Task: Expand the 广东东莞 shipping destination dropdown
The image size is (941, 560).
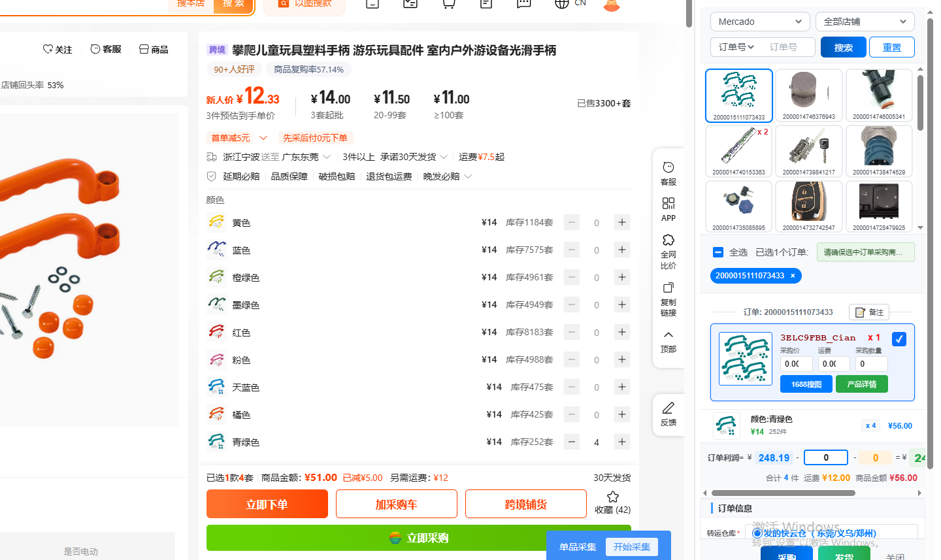Action: pos(327,157)
